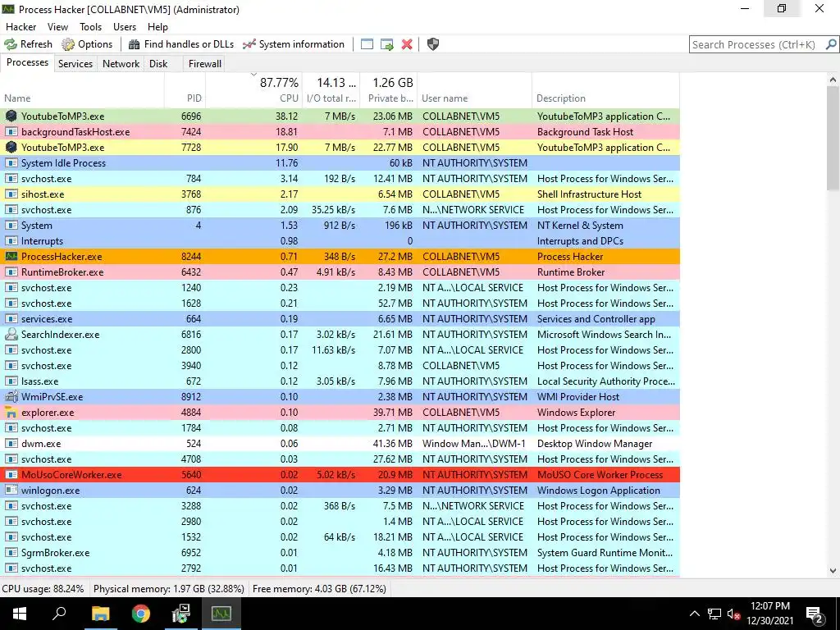Open File Explorer from the taskbar
The height and width of the screenshot is (630, 840).
click(100, 614)
